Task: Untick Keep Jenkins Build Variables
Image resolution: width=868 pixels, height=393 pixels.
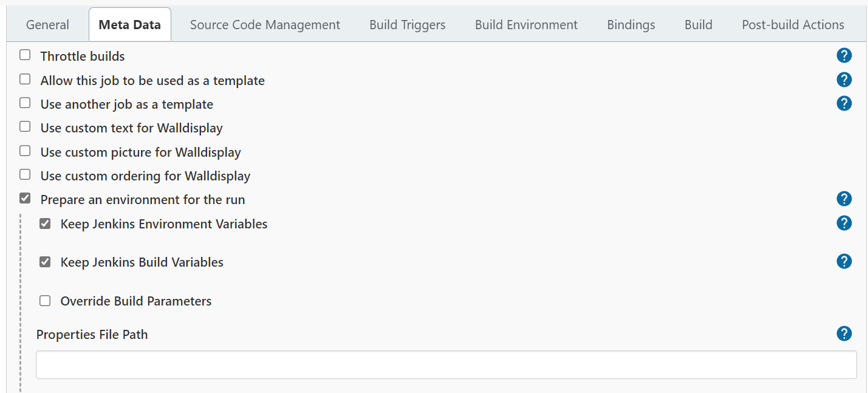Action: (45, 262)
